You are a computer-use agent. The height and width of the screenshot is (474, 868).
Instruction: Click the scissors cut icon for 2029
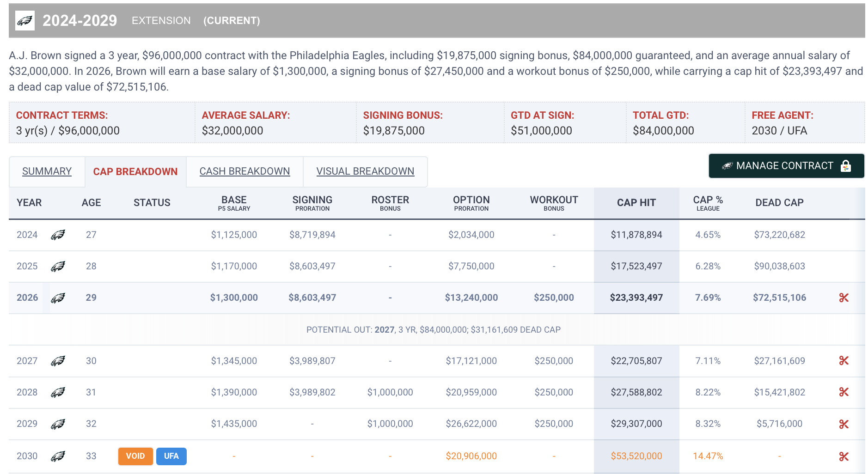(x=844, y=424)
